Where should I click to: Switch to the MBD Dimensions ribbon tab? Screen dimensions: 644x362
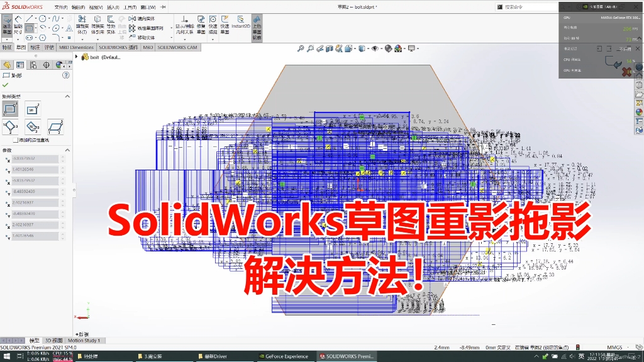point(76,47)
